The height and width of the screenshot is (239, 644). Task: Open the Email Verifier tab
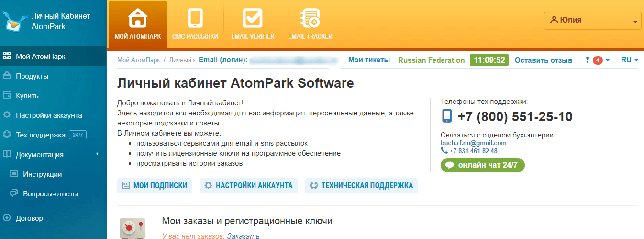coord(253,25)
